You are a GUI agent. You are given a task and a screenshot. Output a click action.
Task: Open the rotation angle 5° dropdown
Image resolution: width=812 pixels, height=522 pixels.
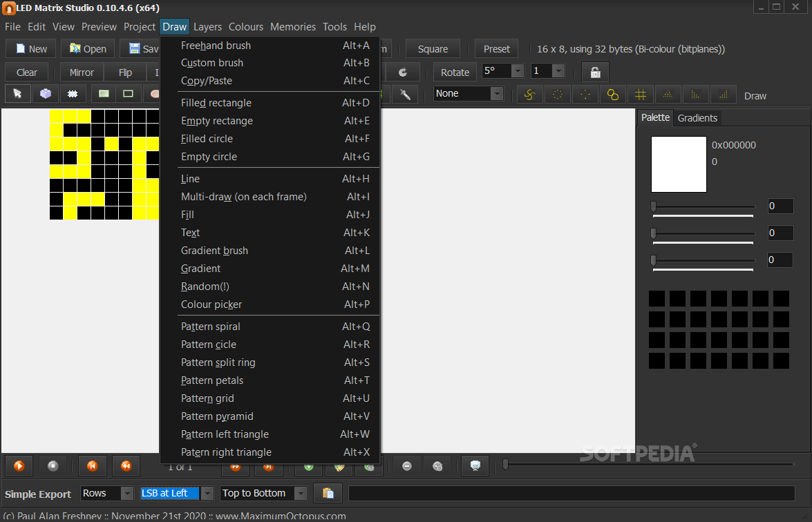[x=518, y=71]
